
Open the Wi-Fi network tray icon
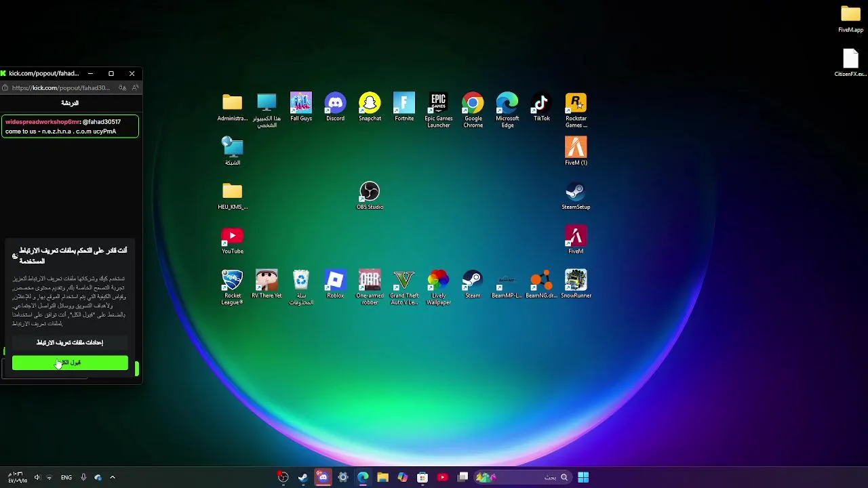point(49,477)
